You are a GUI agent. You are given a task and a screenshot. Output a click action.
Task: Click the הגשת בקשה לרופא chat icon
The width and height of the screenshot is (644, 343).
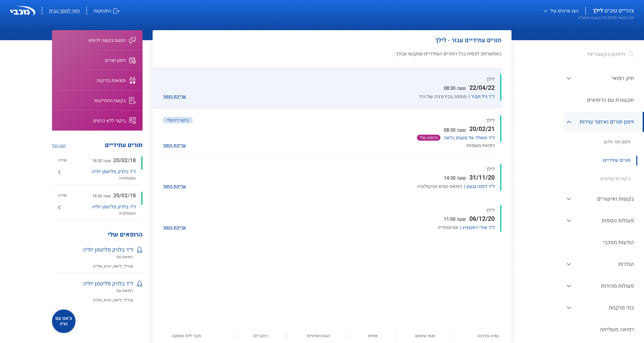(x=132, y=40)
